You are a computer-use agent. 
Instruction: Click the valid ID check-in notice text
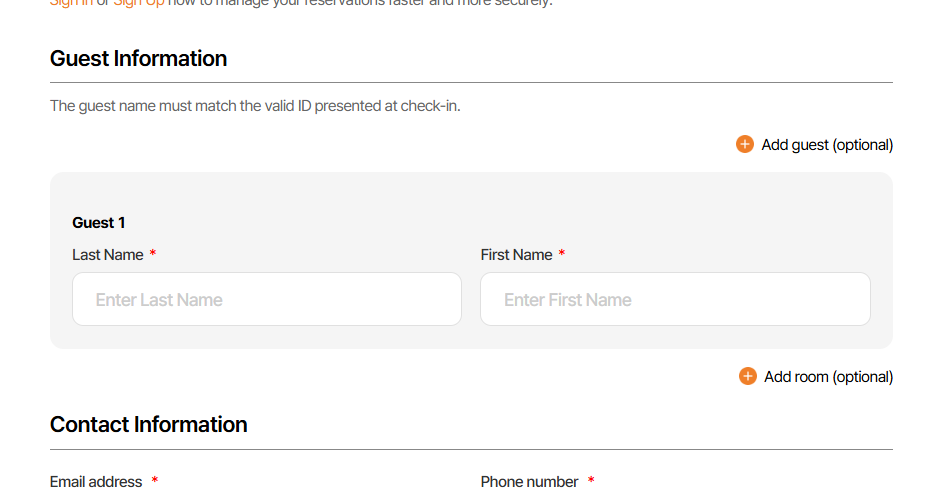pos(255,105)
